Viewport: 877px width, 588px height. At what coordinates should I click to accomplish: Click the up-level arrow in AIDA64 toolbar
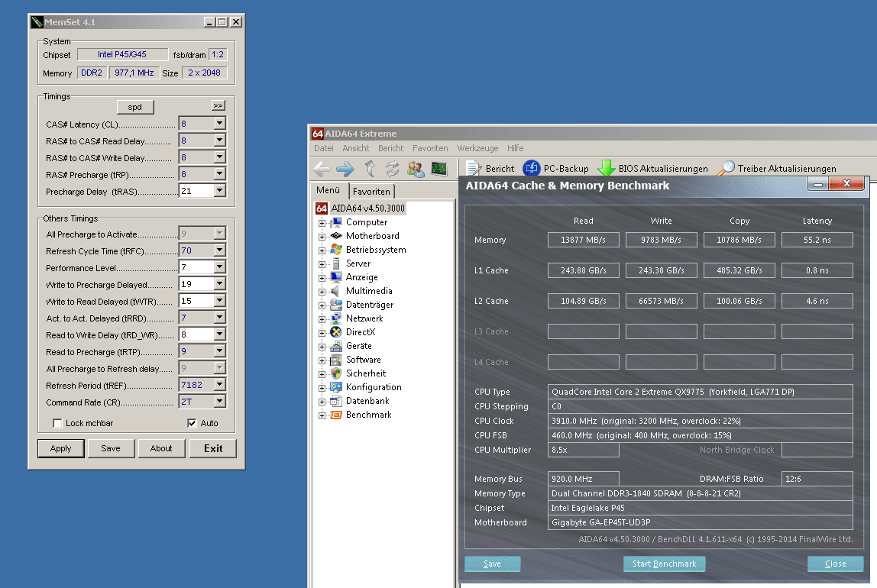point(369,168)
